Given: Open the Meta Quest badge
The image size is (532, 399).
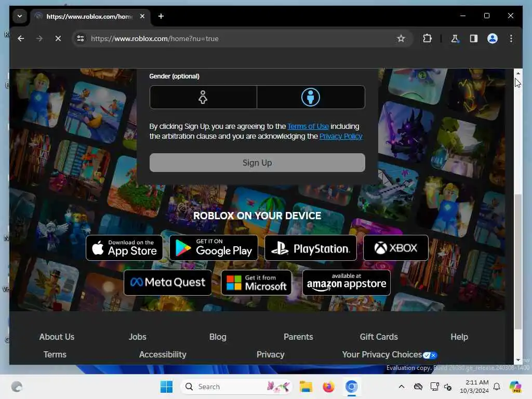Looking at the screenshot, I should tap(168, 282).
